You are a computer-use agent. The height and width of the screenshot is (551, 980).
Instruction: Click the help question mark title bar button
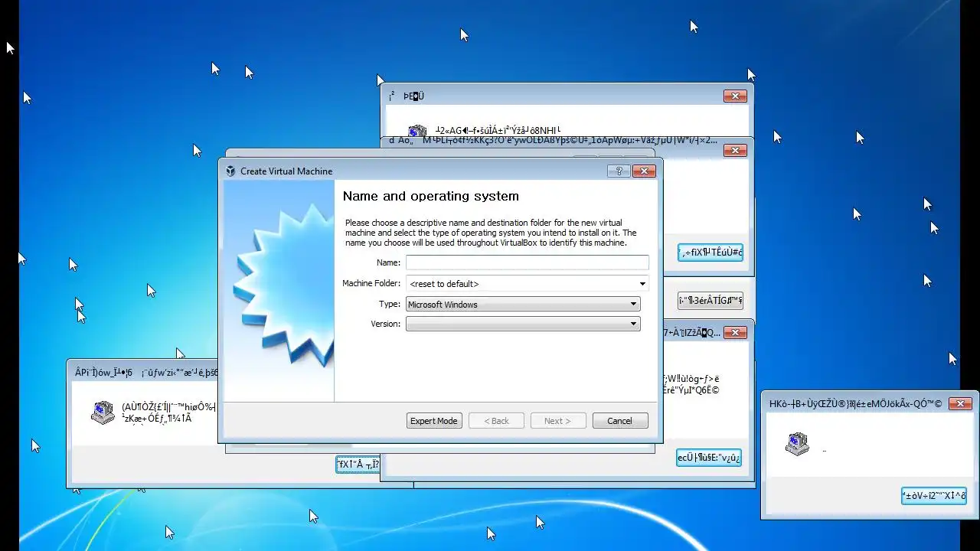tap(619, 171)
